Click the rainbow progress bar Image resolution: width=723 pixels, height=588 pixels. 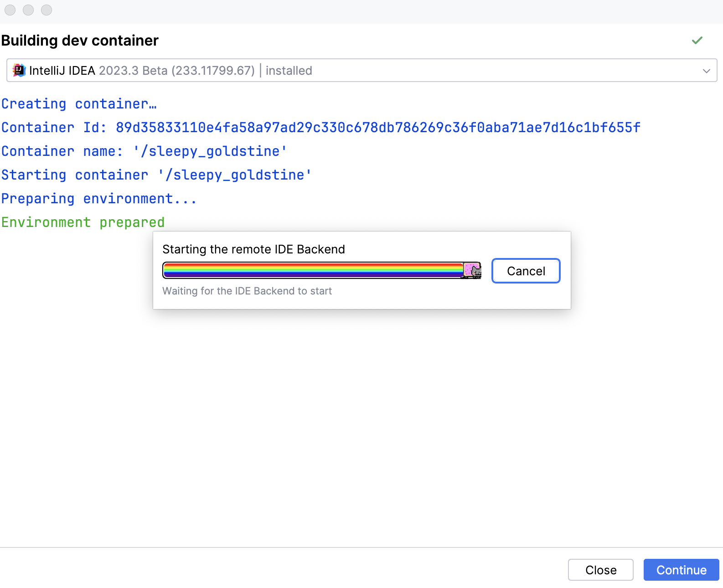(x=321, y=270)
